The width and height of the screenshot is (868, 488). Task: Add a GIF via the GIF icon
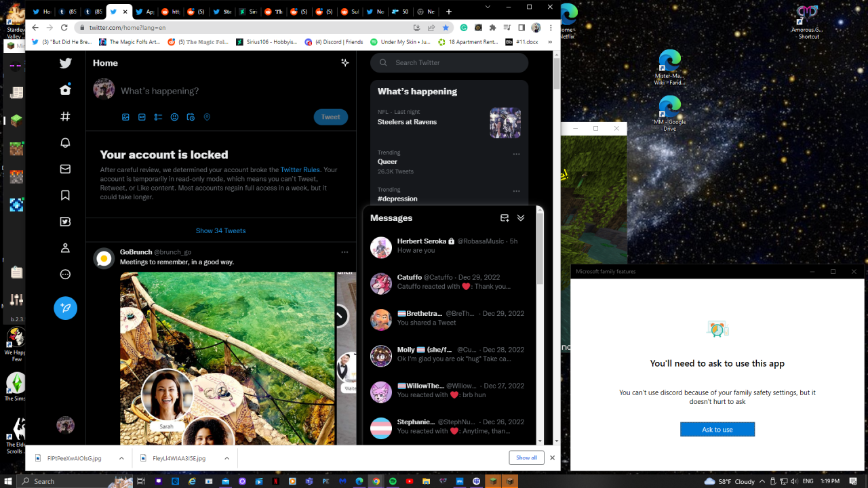(x=142, y=117)
